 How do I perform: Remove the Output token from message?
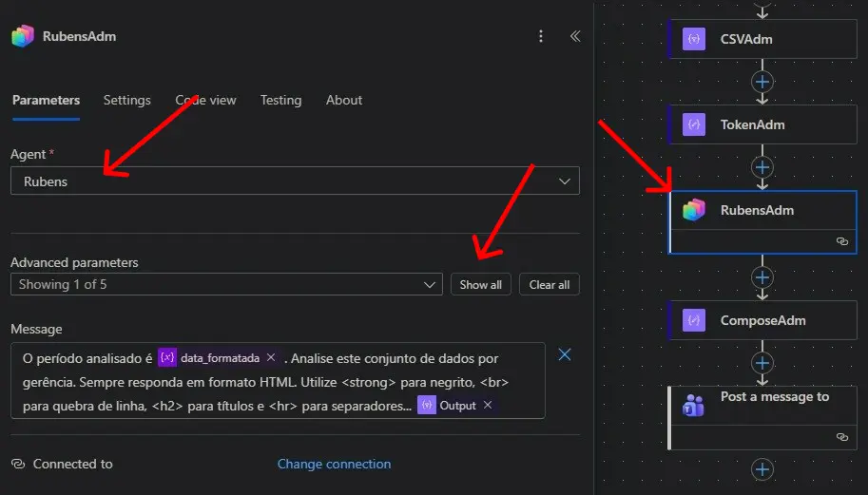tap(488, 405)
